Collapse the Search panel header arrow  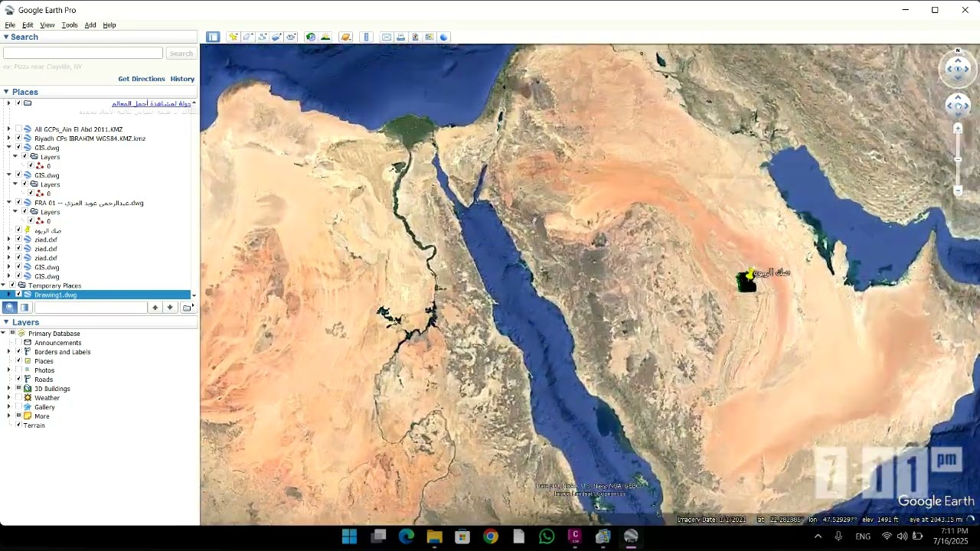point(6,37)
